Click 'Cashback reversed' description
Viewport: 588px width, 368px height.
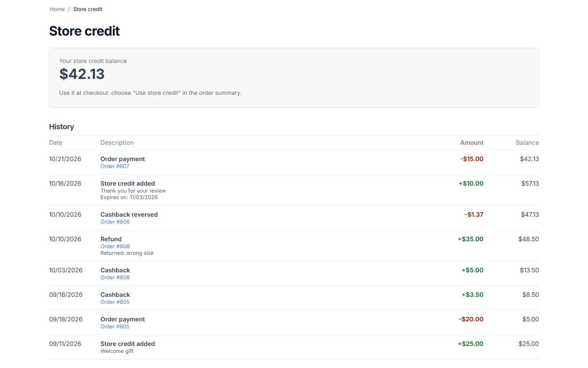pos(129,215)
